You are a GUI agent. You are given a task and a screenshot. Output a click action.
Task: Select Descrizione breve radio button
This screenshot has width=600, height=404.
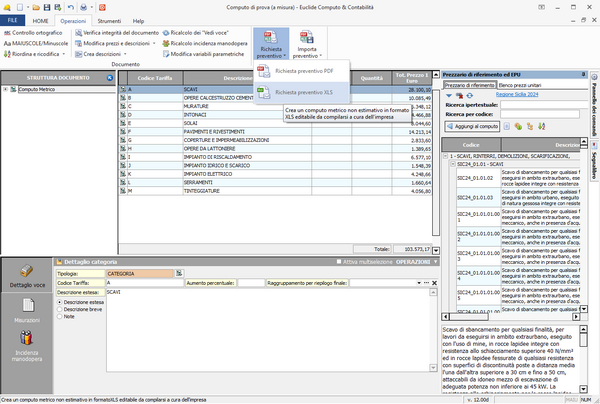[x=59, y=309]
